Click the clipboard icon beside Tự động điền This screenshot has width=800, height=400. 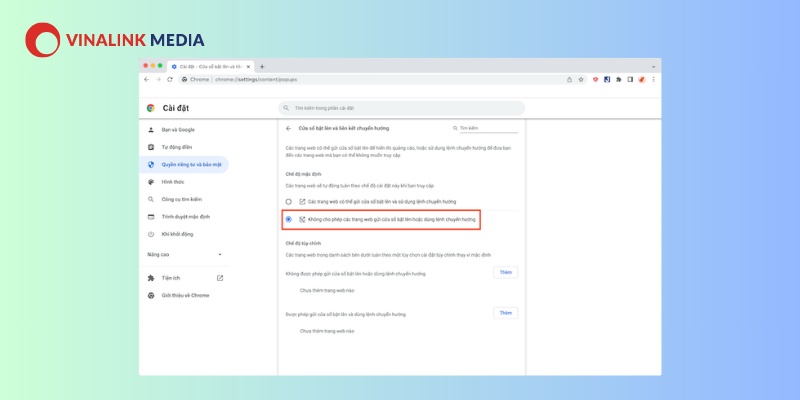click(151, 147)
